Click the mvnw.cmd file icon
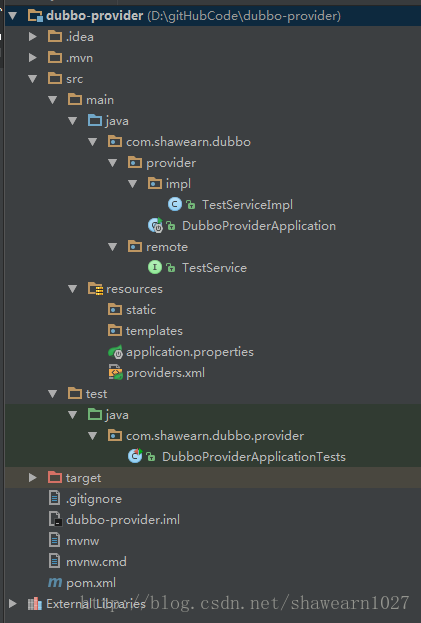421x623 pixels. coord(54,561)
